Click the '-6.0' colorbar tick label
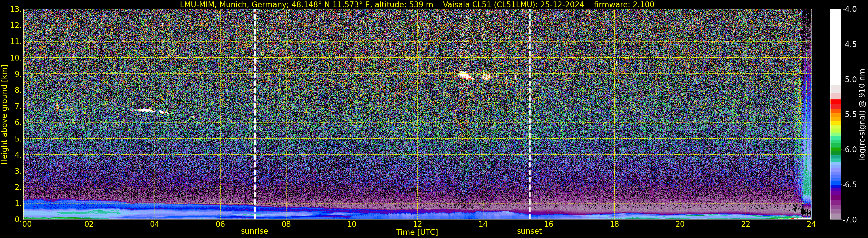 click(850, 149)
